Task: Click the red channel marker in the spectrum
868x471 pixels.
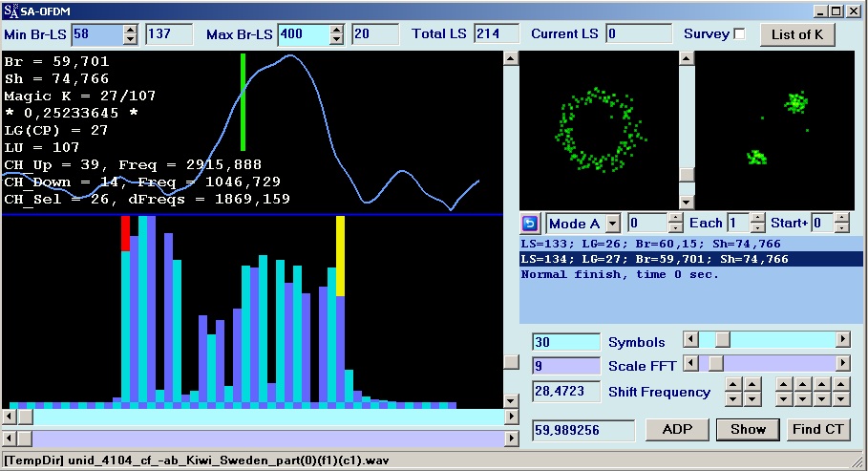Action: [x=125, y=233]
